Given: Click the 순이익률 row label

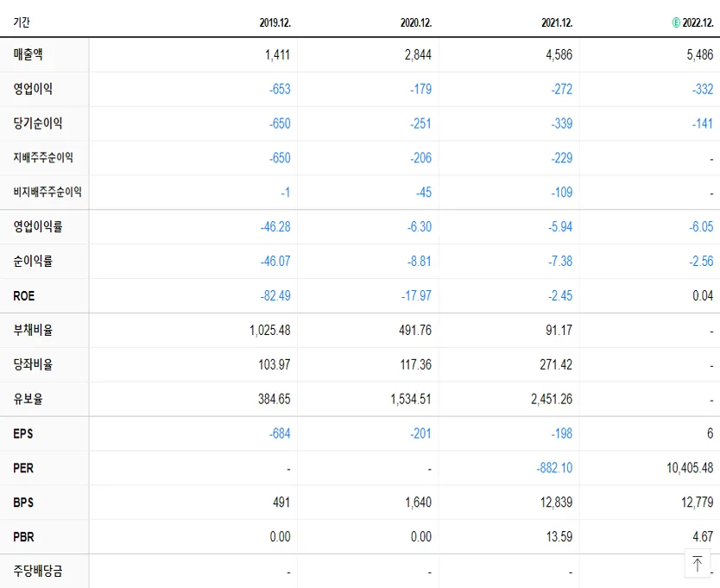Looking at the screenshot, I should pyautogui.click(x=33, y=261).
